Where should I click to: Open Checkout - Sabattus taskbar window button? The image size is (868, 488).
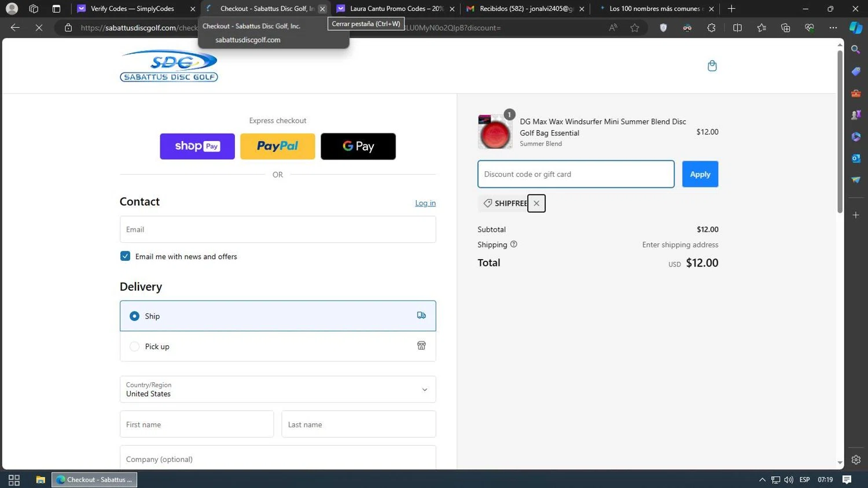pos(94,480)
